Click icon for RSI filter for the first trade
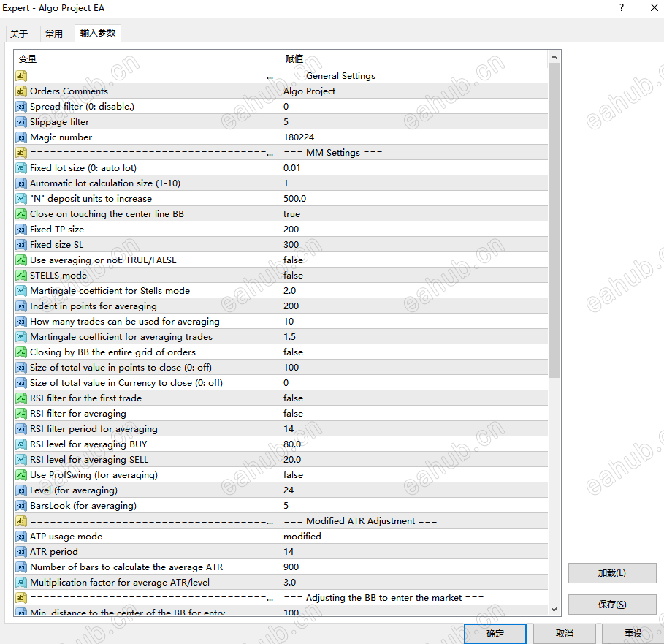The height and width of the screenshot is (644, 664). click(20, 398)
